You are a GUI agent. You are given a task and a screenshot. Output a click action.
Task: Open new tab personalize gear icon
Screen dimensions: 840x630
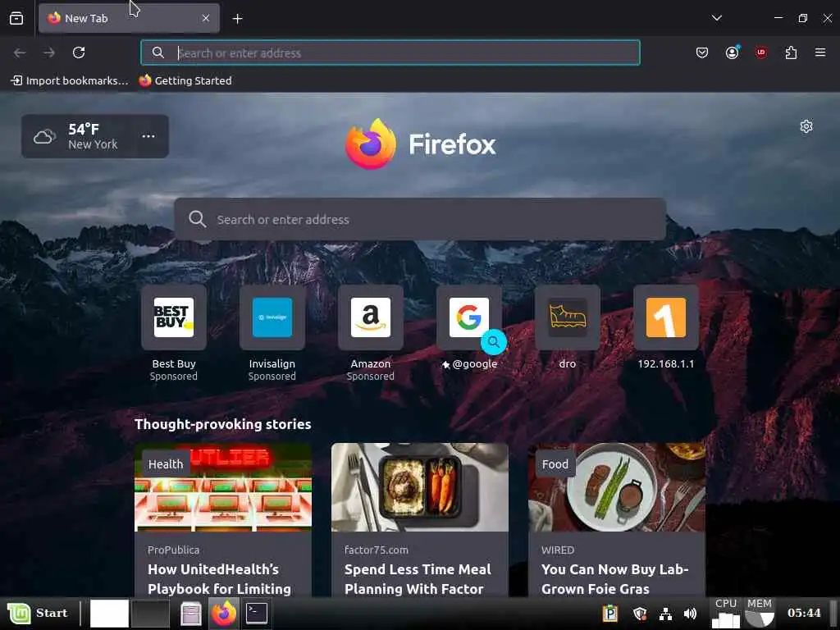806,126
